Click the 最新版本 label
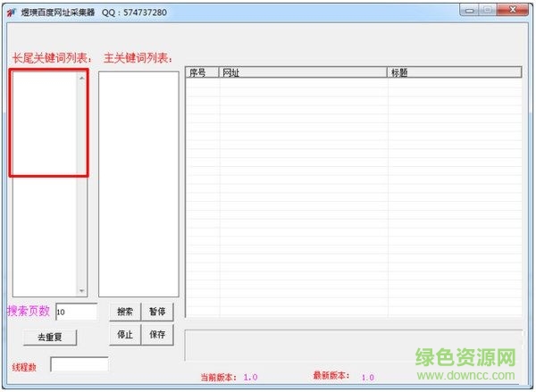536x392 pixels. click(331, 376)
